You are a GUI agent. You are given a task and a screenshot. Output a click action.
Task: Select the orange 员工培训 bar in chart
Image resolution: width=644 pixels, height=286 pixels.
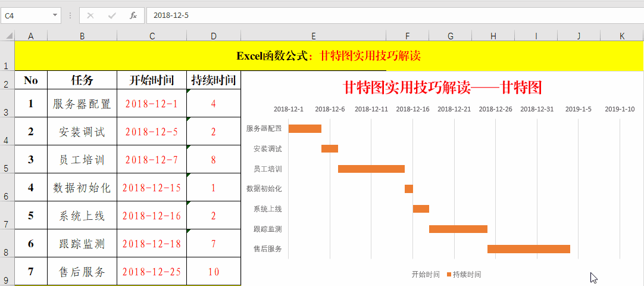pyautogui.click(x=371, y=169)
